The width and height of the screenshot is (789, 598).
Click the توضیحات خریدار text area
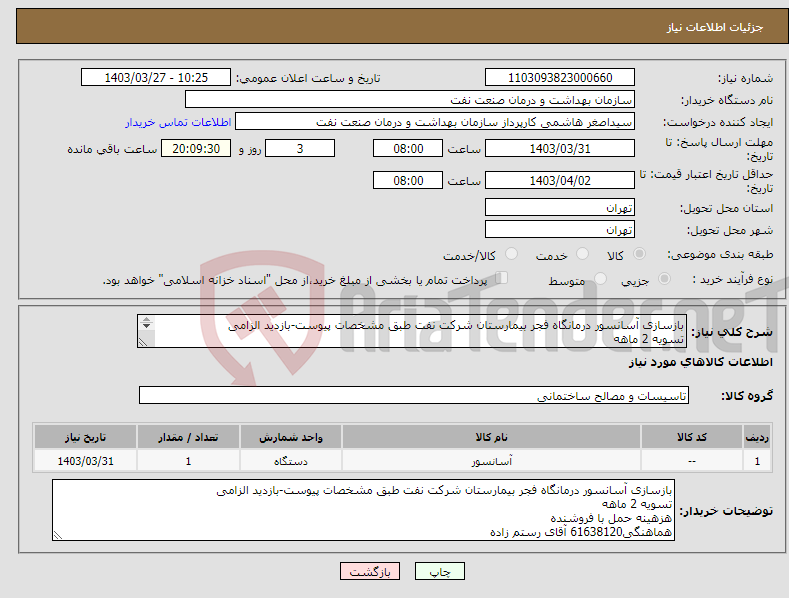pos(363,510)
